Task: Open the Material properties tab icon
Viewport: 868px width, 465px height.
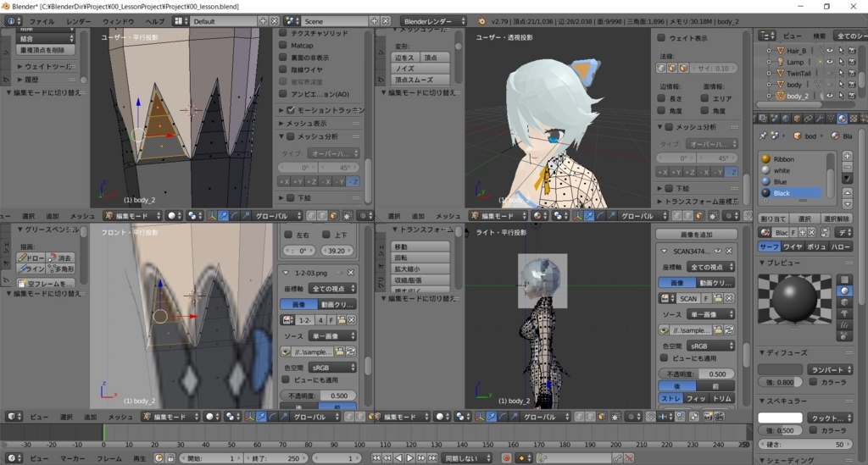Action: 842,119
